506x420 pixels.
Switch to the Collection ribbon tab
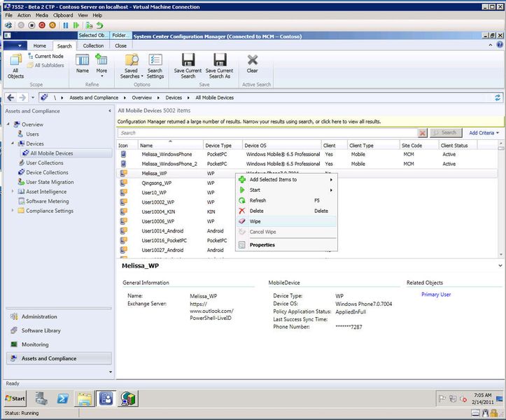pyautogui.click(x=93, y=45)
